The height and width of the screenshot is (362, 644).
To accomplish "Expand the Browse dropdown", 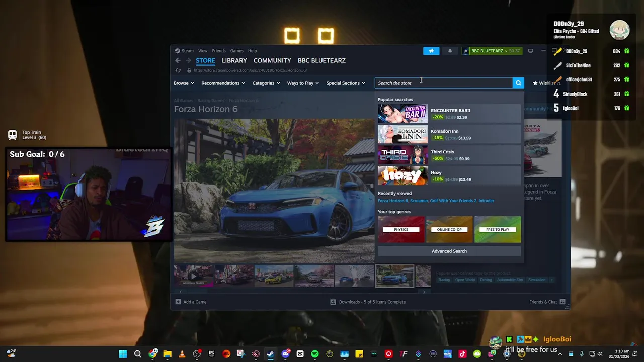I will pyautogui.click(x=184, y=83).
